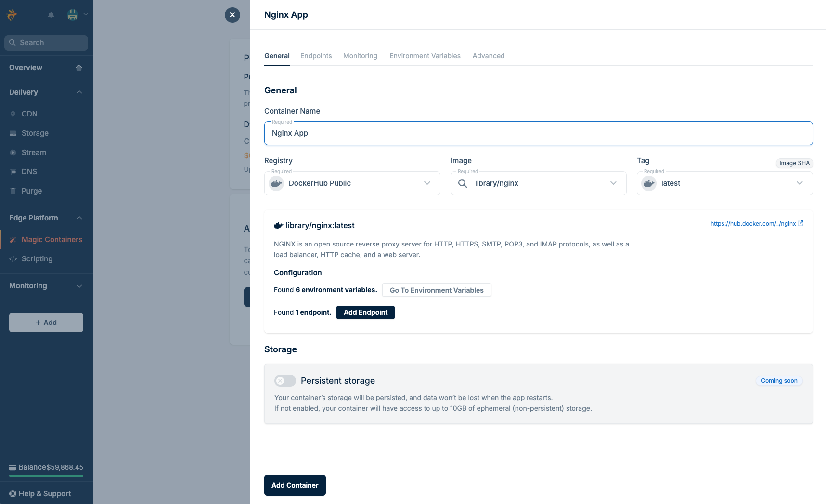Click the Docker icon in Tag field
The height and width of the screenshot is (504, 826).
click(649, 183)
